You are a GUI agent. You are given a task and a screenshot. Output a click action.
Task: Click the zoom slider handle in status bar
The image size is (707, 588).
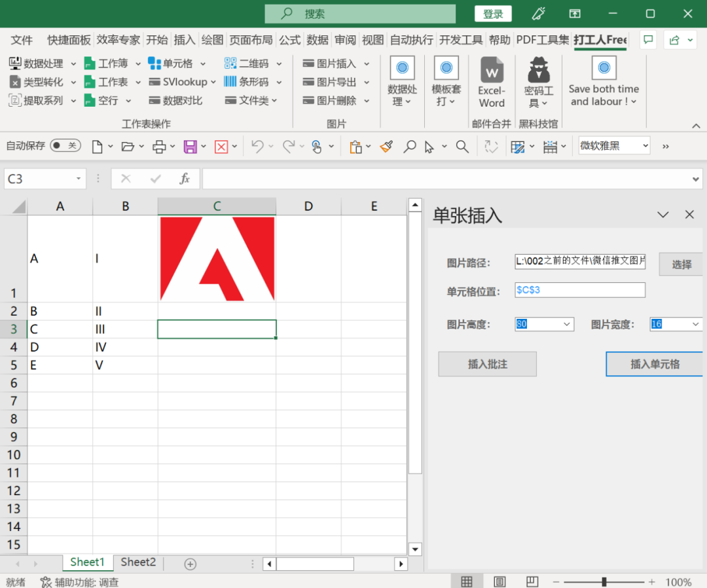604,581
